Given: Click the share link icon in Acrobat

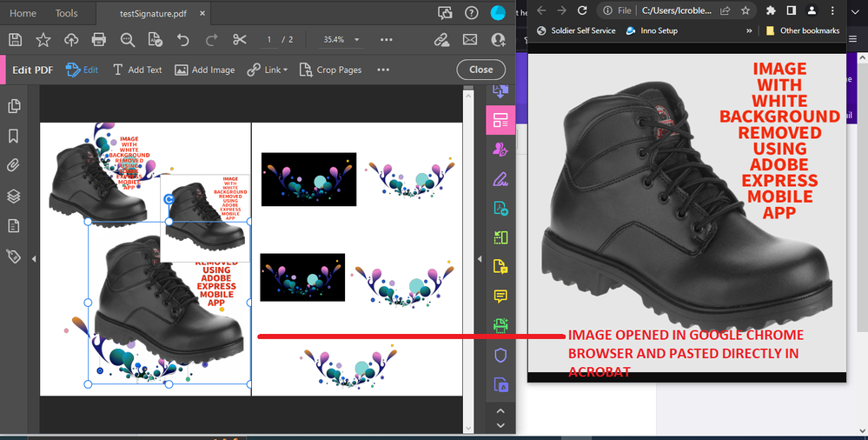Looking at the screenshot, I should click(x=441, y=39).
